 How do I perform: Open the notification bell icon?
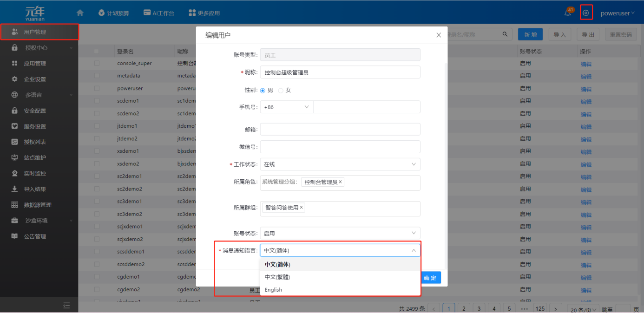click(x=568, y=13)
